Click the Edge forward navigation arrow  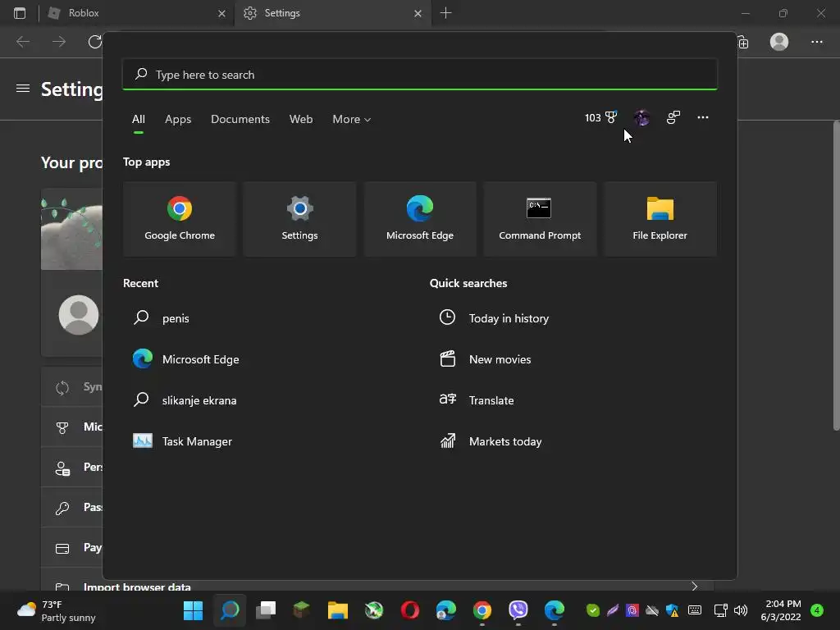59,42
